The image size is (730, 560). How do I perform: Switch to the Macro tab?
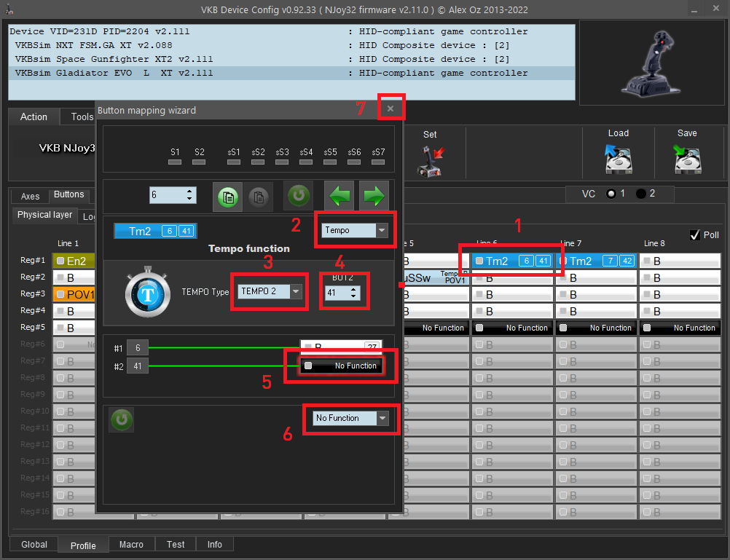pos(131,544)
